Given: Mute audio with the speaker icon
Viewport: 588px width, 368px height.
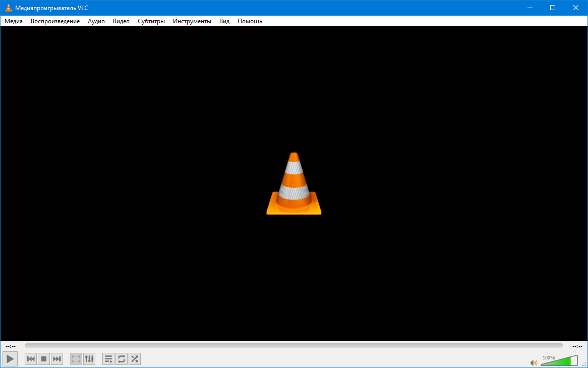Looking at the screenshot, I should tap(534, 363).
